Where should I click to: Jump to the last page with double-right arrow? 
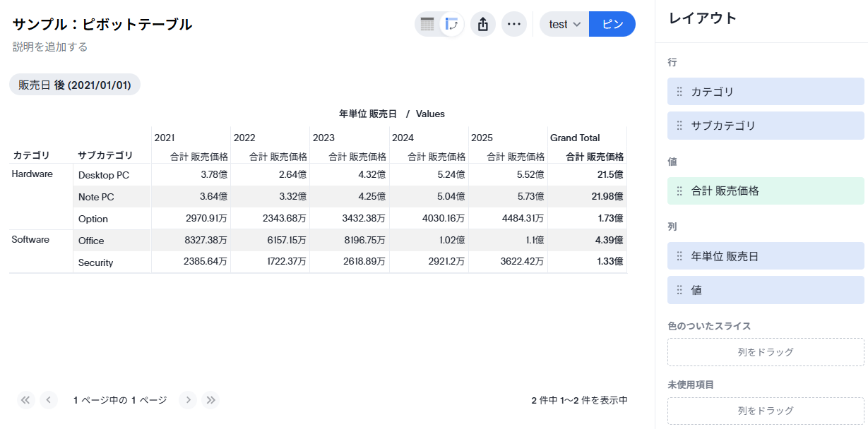click(210, 400)
